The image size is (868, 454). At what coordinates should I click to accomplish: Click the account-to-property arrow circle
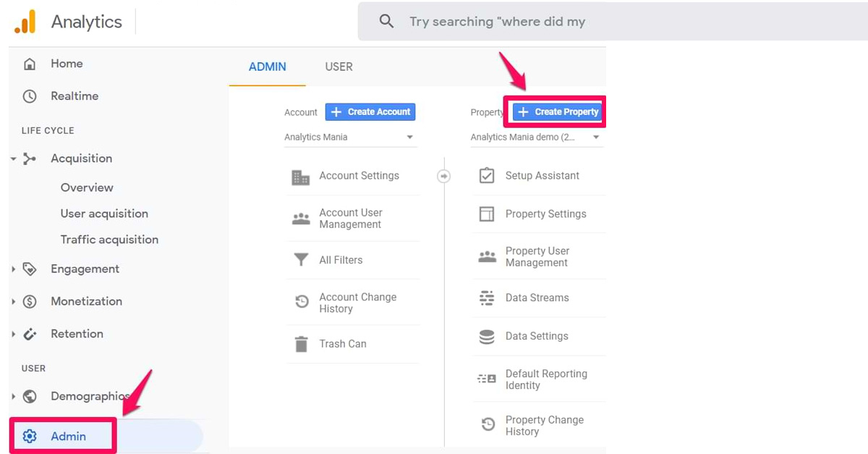click(443, 176)
